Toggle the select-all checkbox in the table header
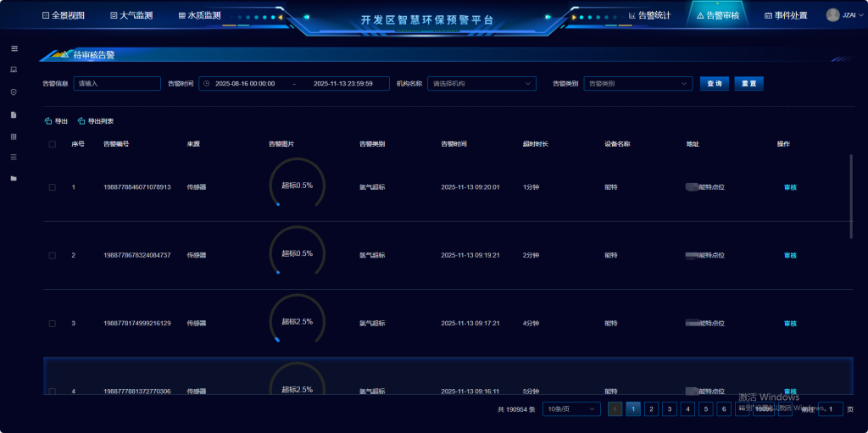The height and width of the screenshot is (433, 868). [x=52, y=144]
